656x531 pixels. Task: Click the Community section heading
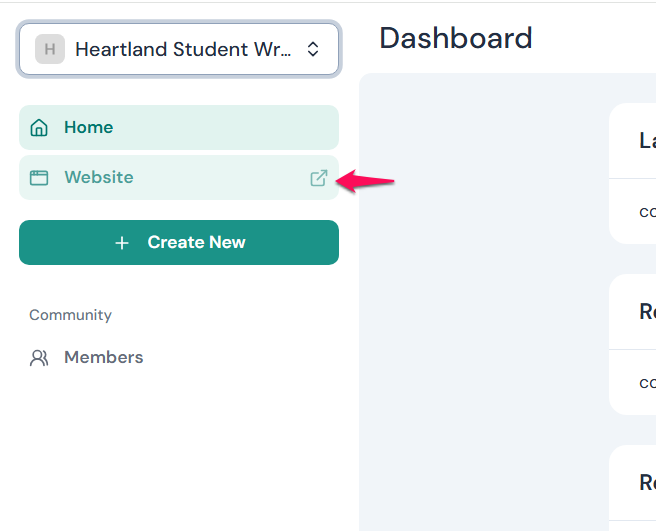coord(70,315)
